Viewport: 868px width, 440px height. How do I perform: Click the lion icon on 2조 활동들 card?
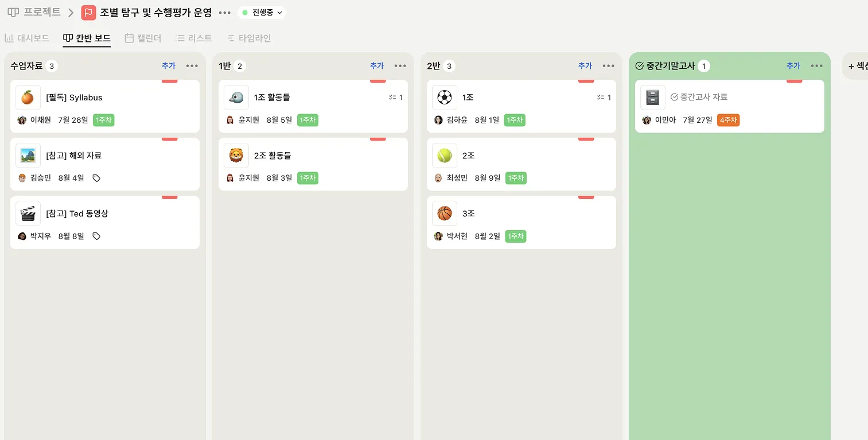[236, 155]
